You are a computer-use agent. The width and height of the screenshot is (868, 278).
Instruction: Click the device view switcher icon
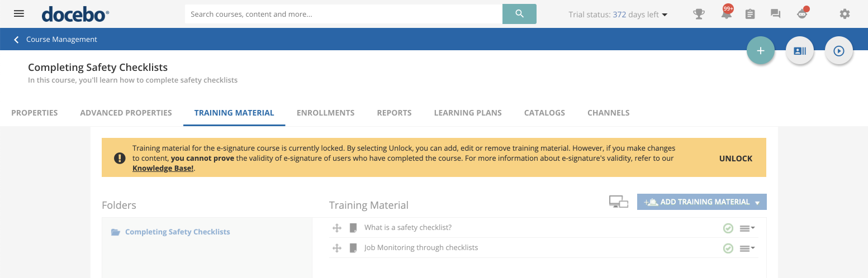point(619,202)
